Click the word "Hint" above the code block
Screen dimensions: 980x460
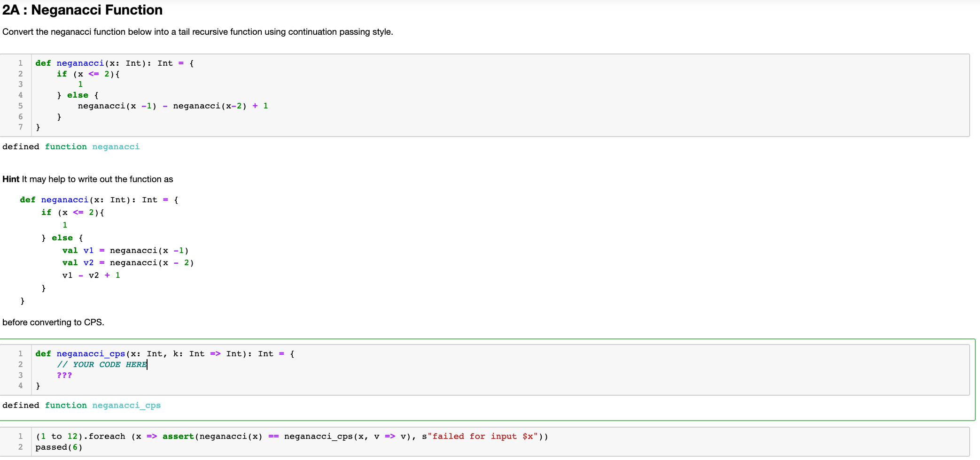(11, 179)
